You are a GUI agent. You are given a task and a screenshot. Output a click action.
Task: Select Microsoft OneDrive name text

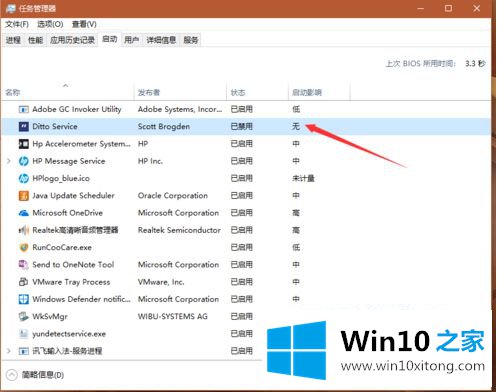point(67,213)
